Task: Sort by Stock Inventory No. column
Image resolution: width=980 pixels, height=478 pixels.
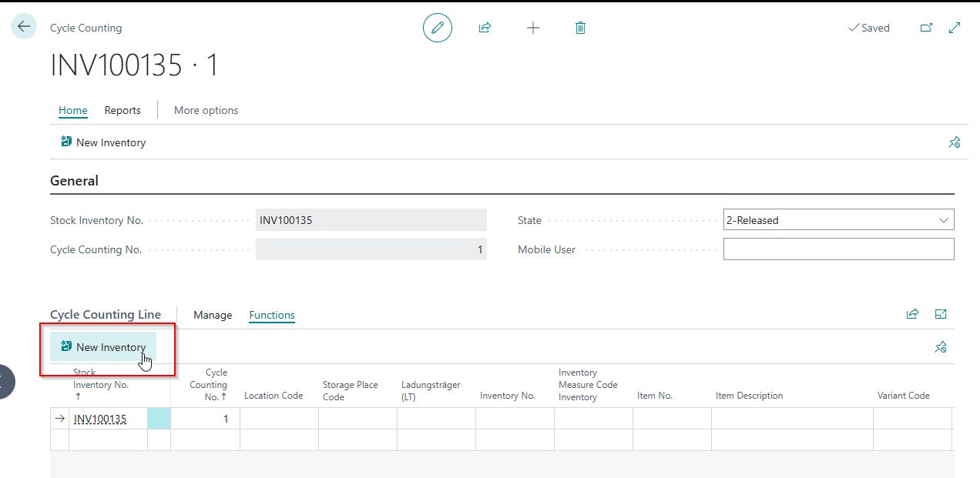Action: point(101,384)
